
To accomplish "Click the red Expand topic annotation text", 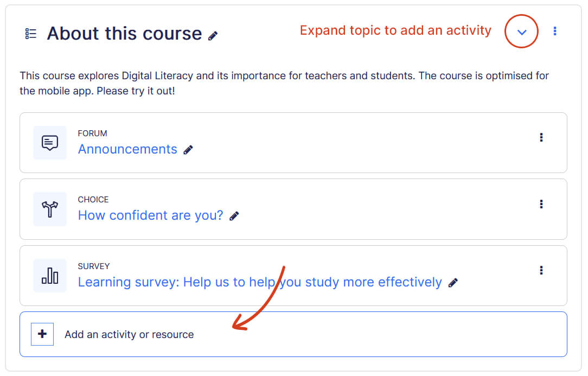I will point(395,30).
